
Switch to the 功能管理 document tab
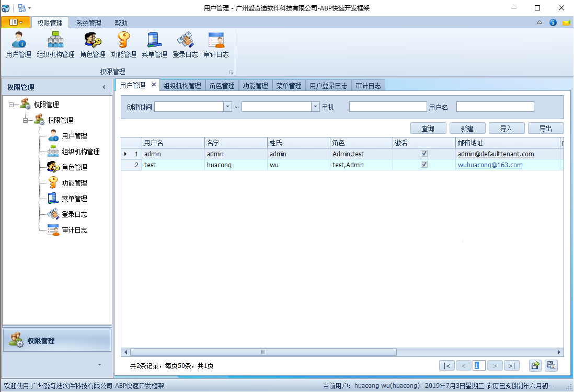(x=256, y=86)
